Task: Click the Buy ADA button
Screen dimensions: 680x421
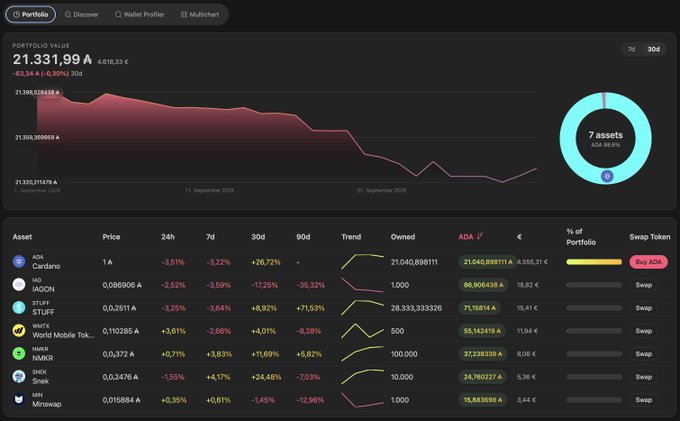Action: pyautogui.click(x=648, y=262)
